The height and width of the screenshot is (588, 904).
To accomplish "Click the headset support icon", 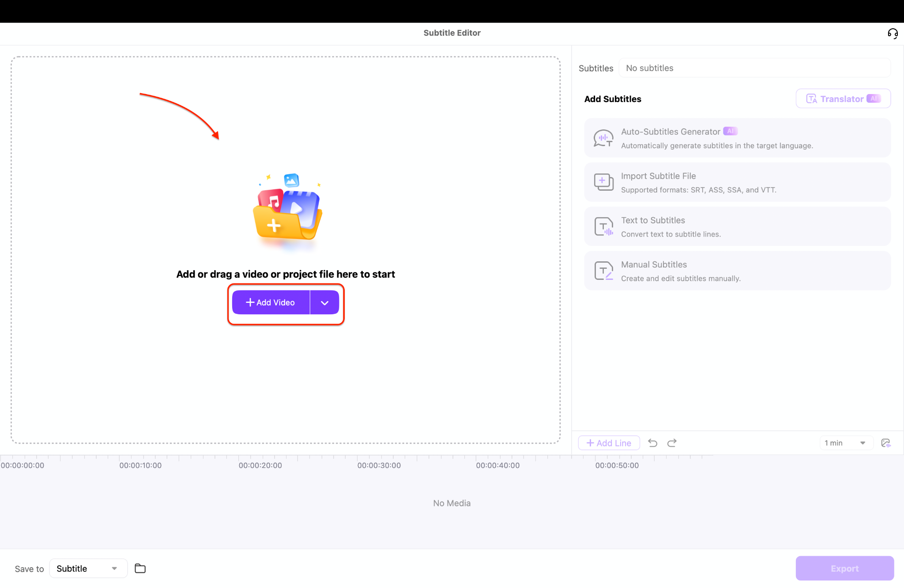I will [893, 34].
